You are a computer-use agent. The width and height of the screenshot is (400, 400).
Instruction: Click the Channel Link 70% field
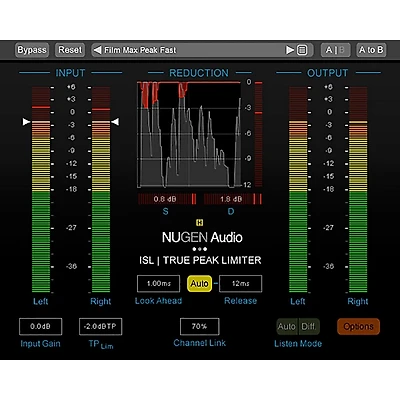(199, 326)
